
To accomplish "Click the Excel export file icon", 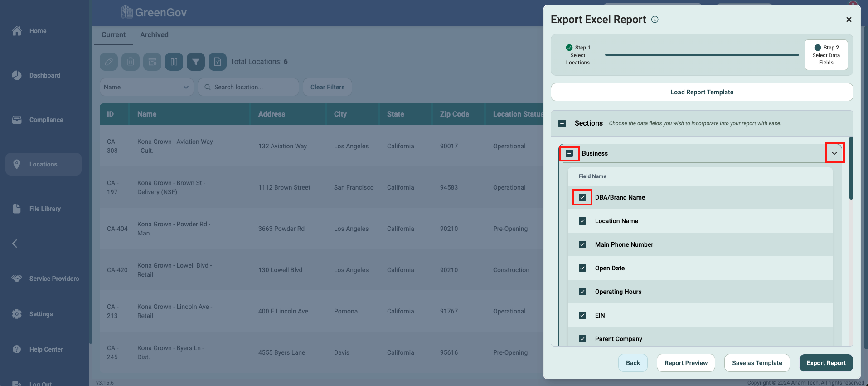I will tap(218, 62).
